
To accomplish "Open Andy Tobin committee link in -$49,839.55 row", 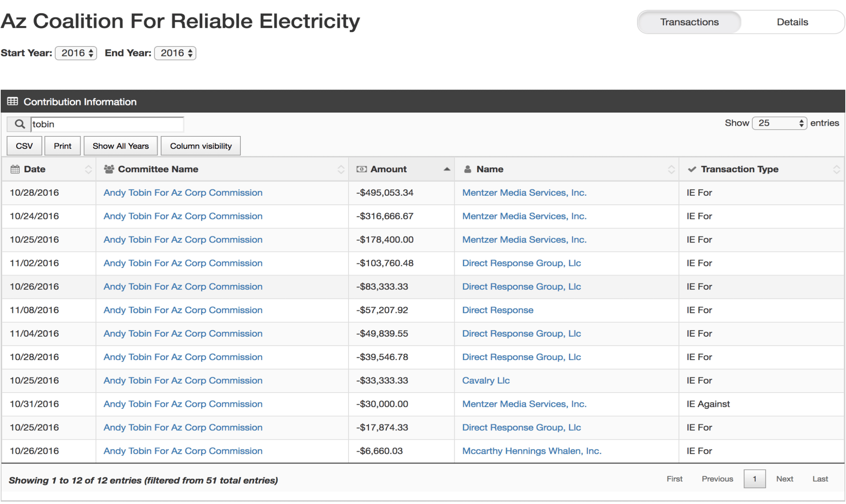I will pyautogui.click(x=183, y=333).
